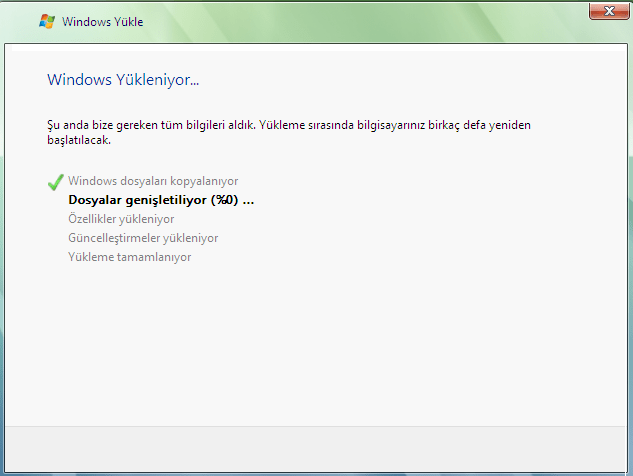The height and width of the screenshot is (476, 633).
Task: Click the paragraph starting "Şu anda bize gereken"
Action: [x=289, y=132]
